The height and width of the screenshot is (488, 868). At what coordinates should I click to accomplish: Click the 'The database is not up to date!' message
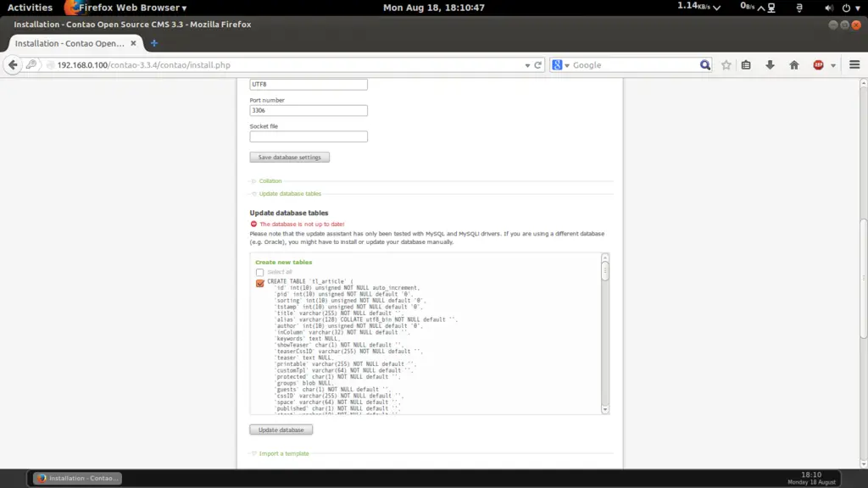tap(302, 224)
